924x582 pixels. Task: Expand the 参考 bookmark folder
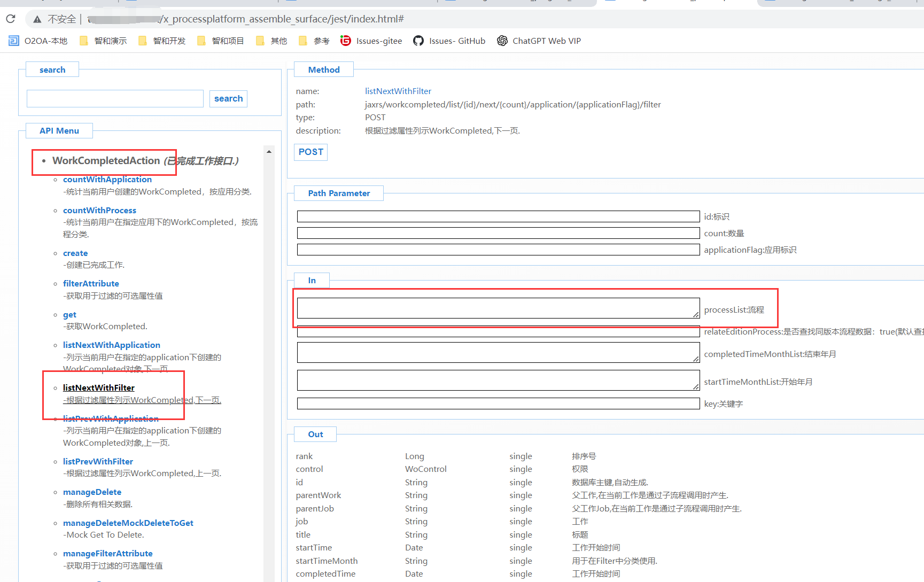click(314, 41)
